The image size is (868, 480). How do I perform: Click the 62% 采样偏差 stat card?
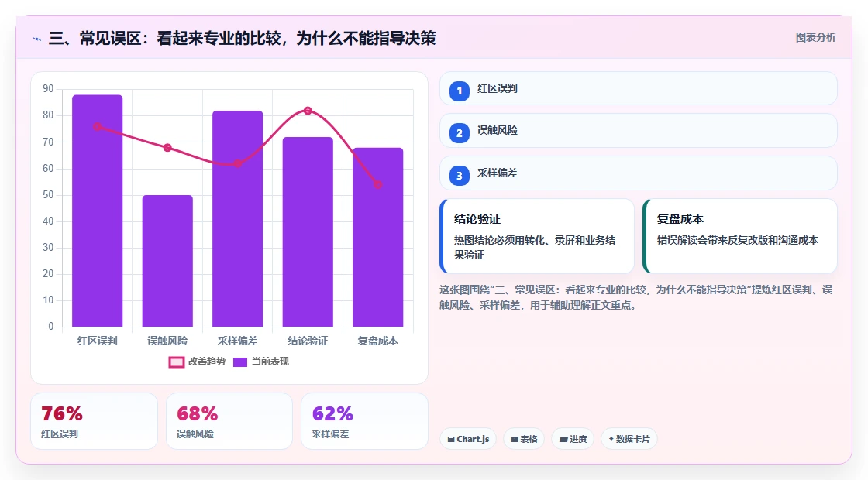(x=365, y=421)
